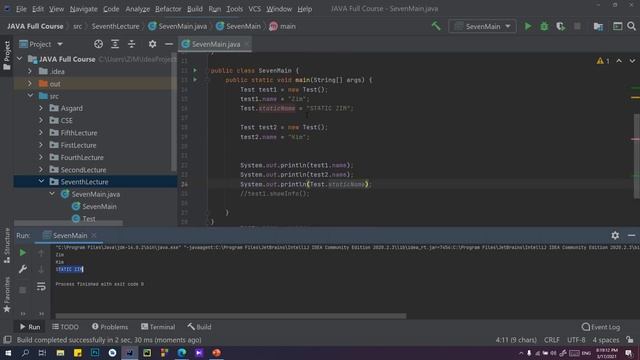Go to next highlighted error arrow

(632, 61)
